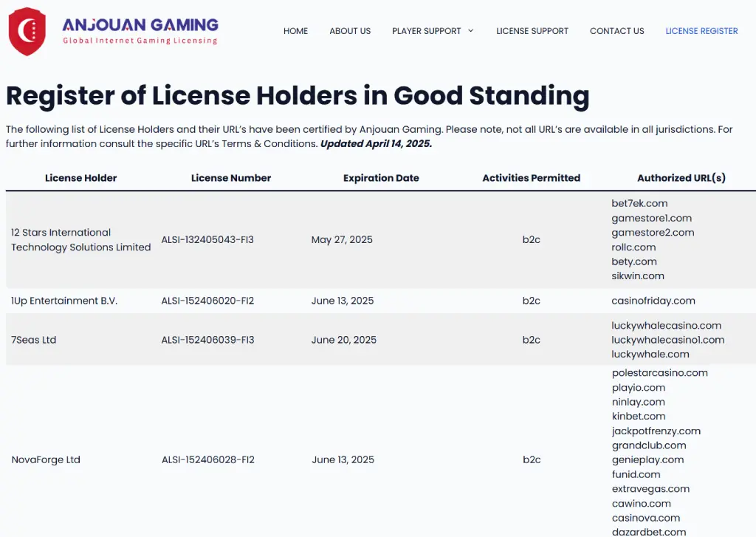756x537 pixels.
Task: Click the License Number column header
Action: pyautogui.click(x=231, y=178)
